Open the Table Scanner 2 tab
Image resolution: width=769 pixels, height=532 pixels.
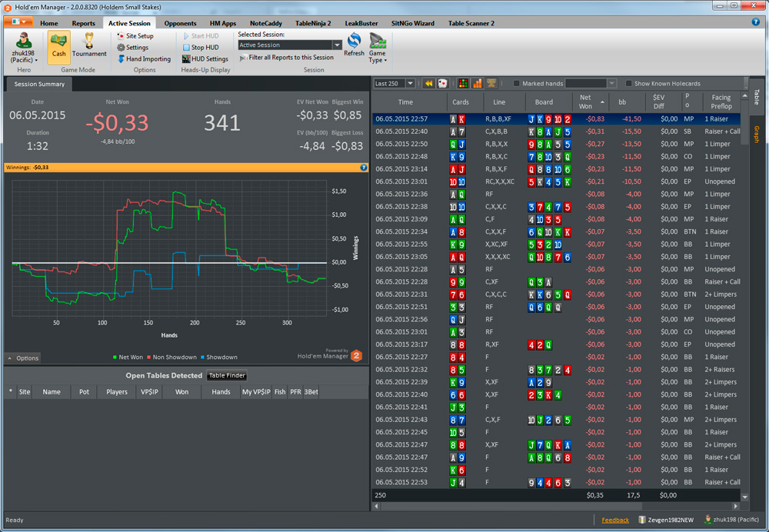(471, 23)
